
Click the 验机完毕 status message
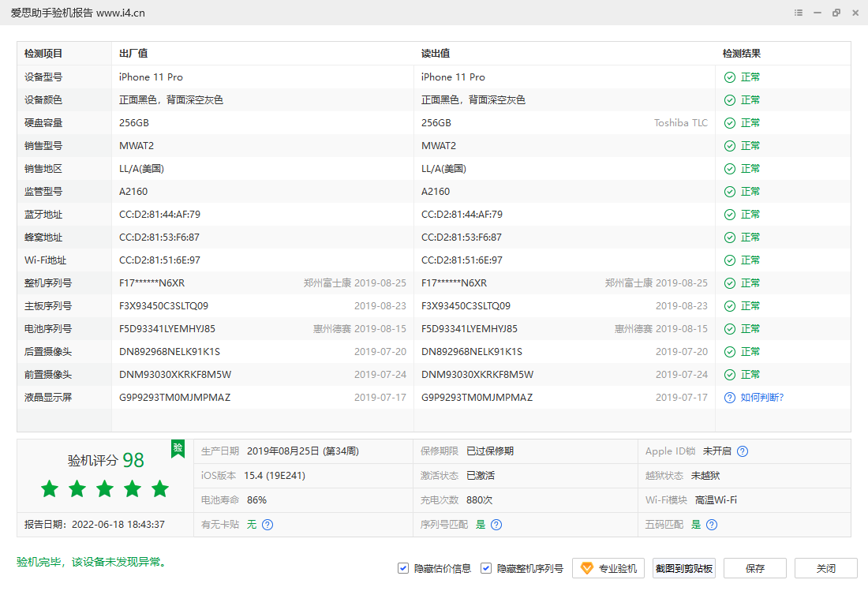tap(92, 563)
